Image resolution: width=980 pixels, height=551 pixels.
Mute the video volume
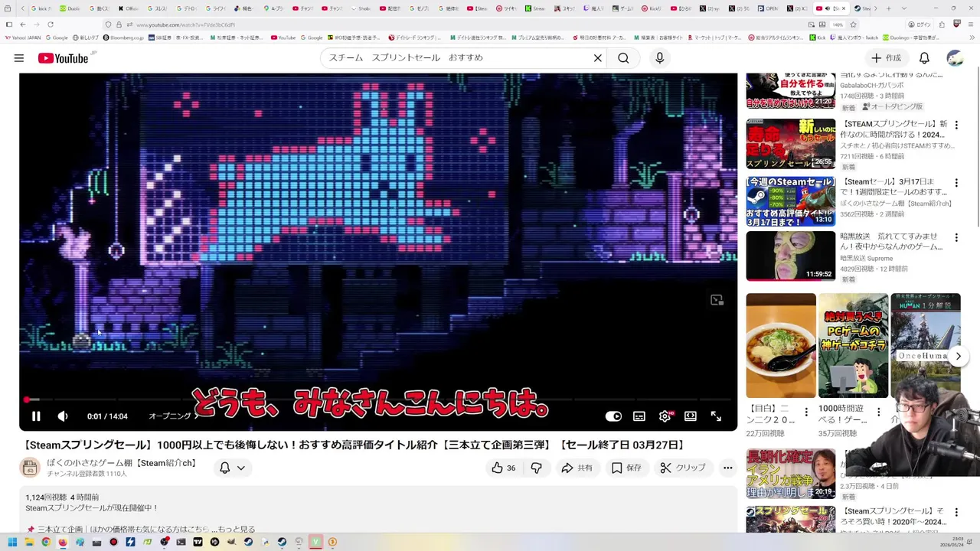click(x=63, y=416)
